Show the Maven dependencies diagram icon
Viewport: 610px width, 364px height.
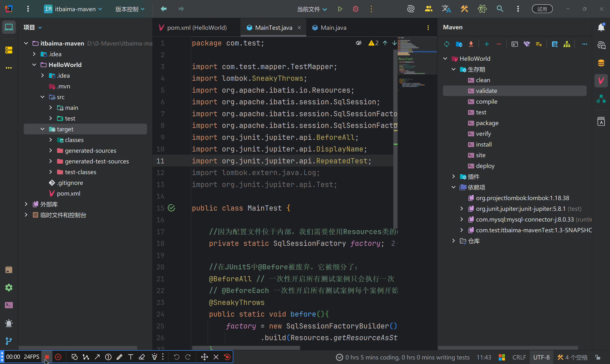[567, 44]
